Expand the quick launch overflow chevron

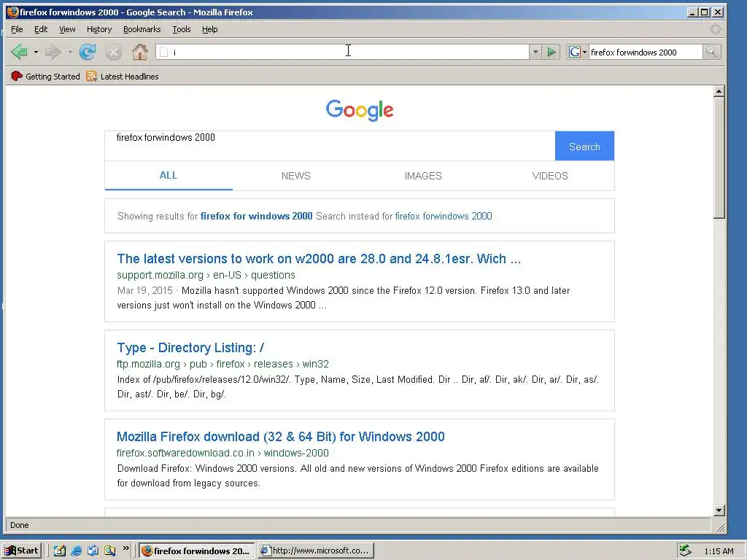click(x=125, y=548)
